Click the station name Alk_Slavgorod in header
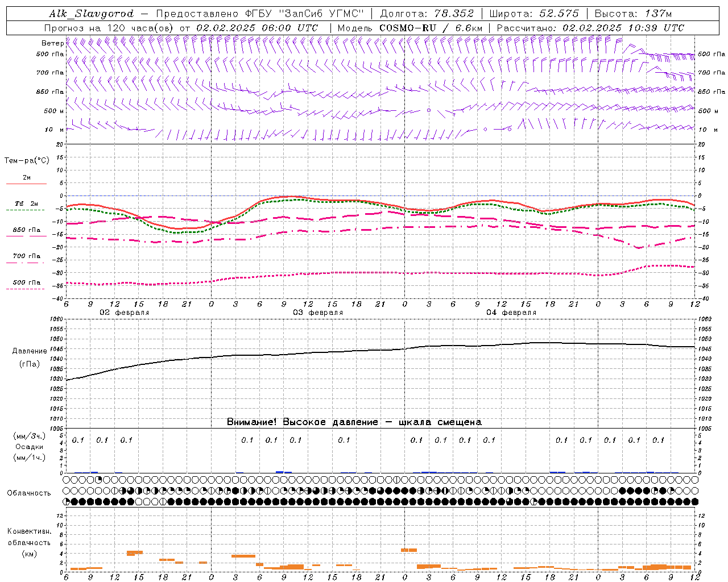The height and width of the screenshot is (582, 728). pyautogui.click(x=92, y=14)
